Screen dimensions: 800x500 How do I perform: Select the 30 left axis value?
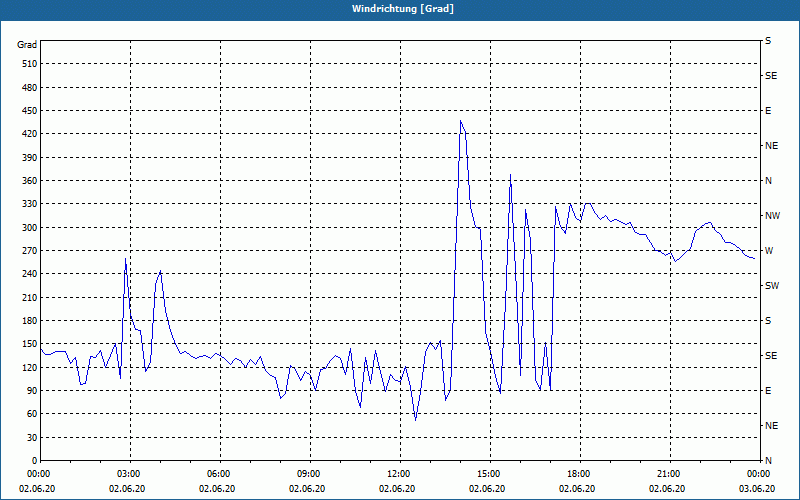[32, 437]
